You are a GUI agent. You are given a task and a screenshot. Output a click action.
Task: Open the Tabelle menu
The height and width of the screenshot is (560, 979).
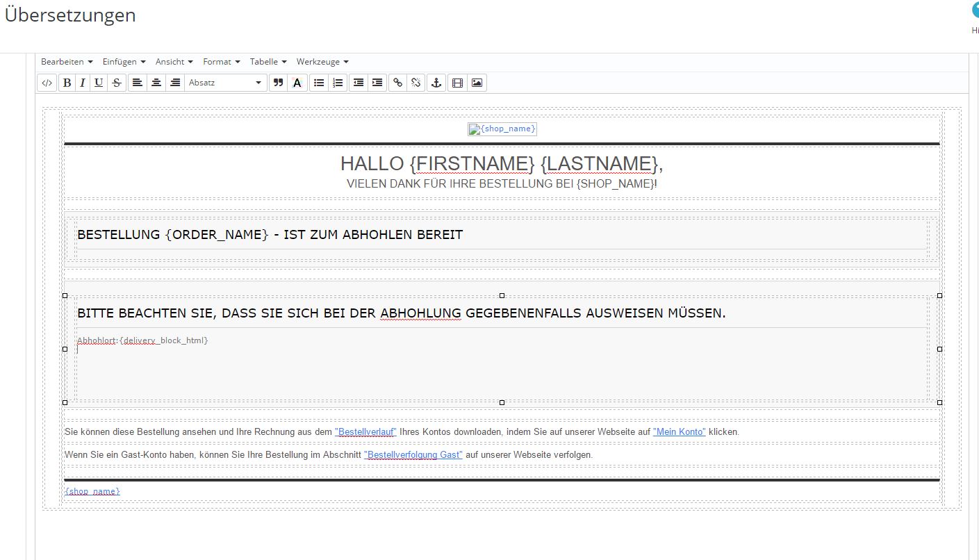[x=268, y=62]
